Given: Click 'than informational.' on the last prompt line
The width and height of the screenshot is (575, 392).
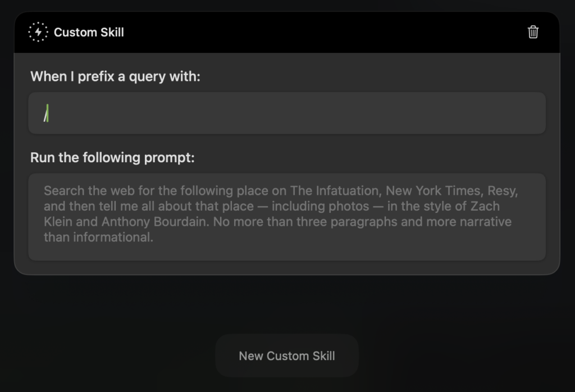Looking at the screenshot, I should (x=98, y=237).
